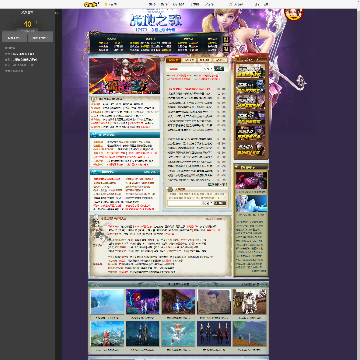Click the round icon above the bottom search box

(x=171, y=189)
